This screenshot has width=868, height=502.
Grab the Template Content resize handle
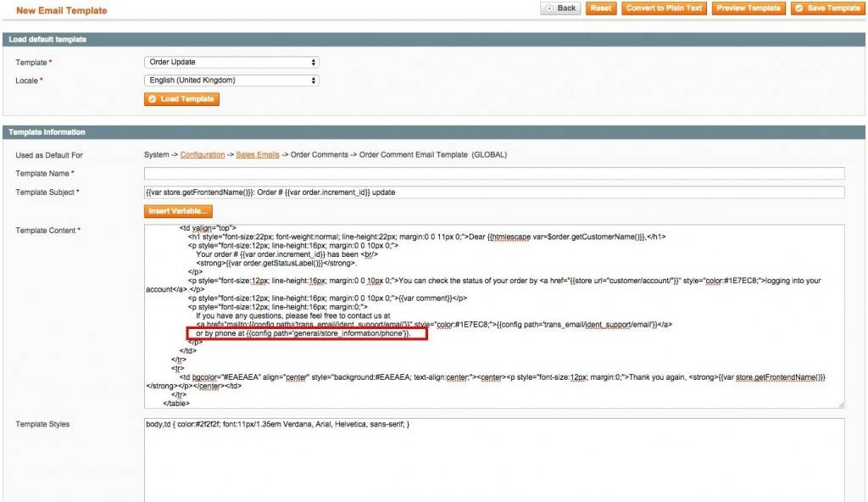[x=841, y=404]
